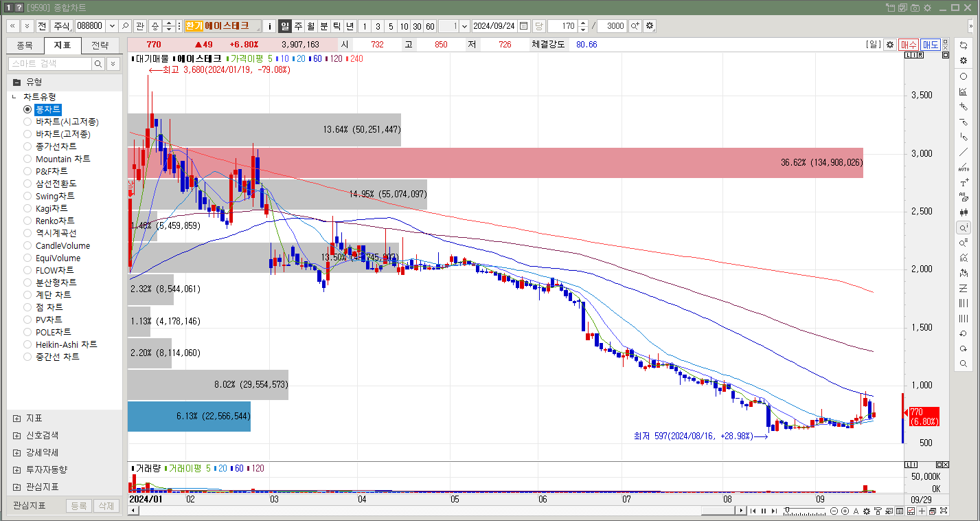Expand the 강세약세 section

16,452
